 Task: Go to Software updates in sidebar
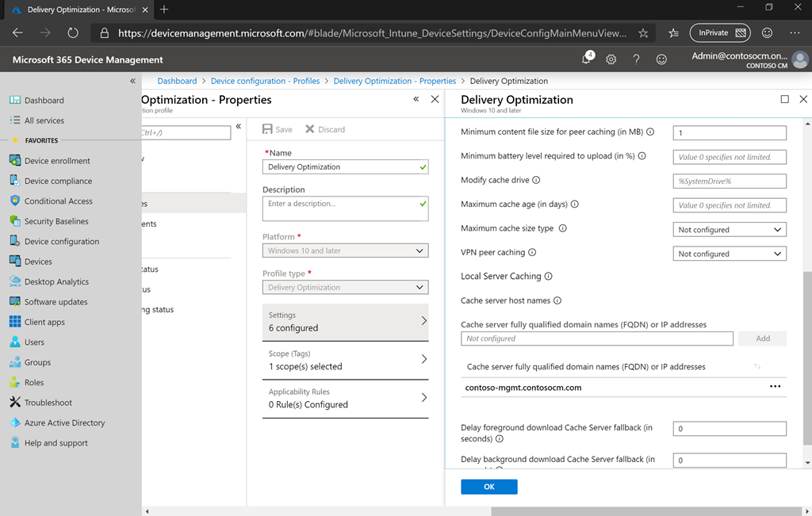(56, 302)
